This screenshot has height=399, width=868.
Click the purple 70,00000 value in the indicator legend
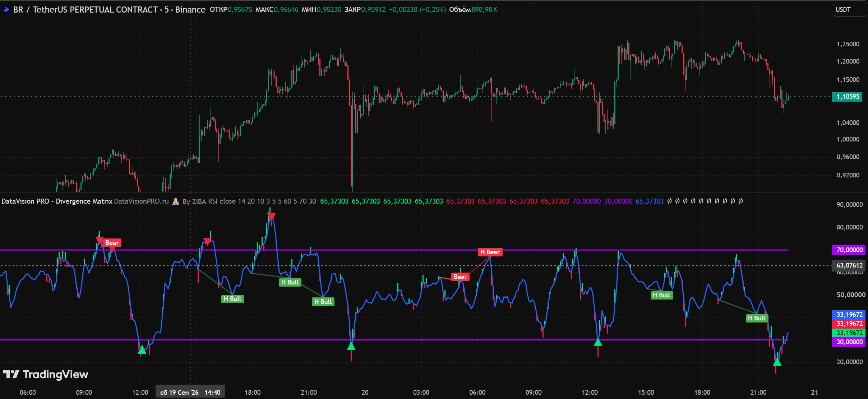tap(586, 201)
